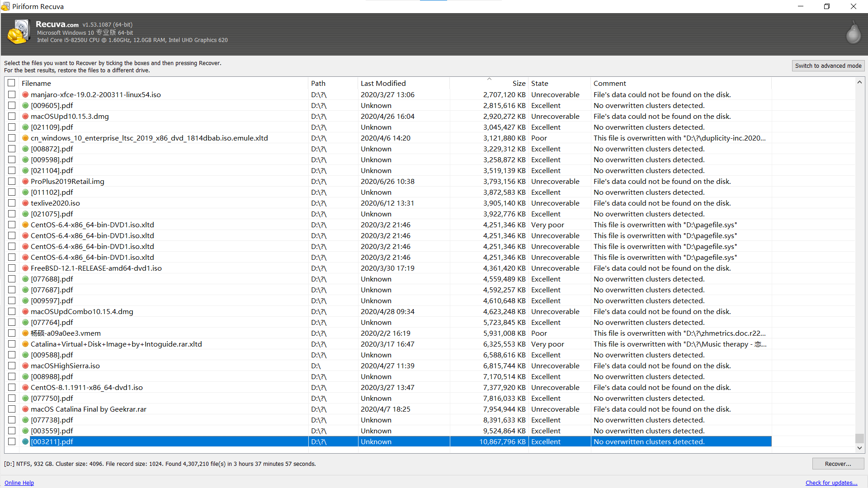Image resolution: width=868 pixels, height=488 pixels.
Task: Select file name [009598].pdf
Action: [52, 160]
